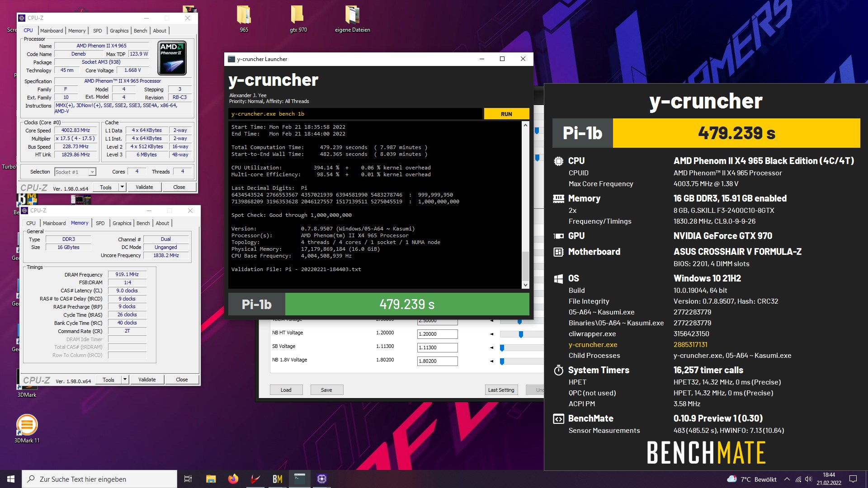Click the System Timers clock icon
Viewport: 868px width, 488px height.
point(559,371)
